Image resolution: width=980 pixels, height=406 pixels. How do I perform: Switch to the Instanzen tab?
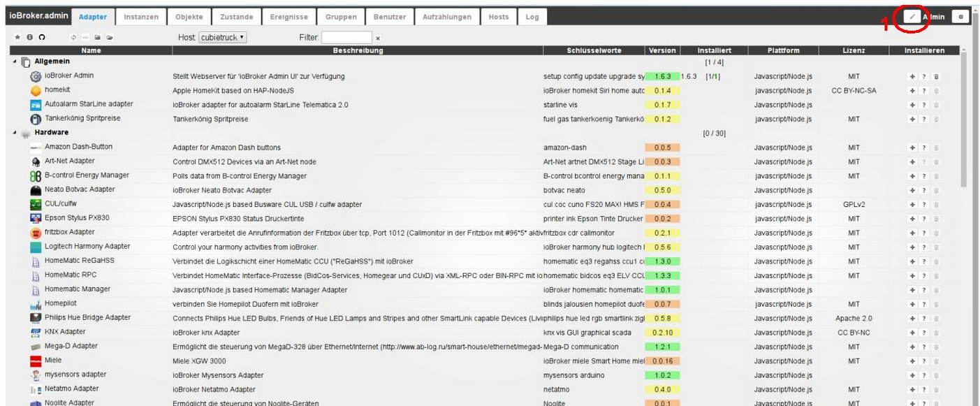click(142, 17)
